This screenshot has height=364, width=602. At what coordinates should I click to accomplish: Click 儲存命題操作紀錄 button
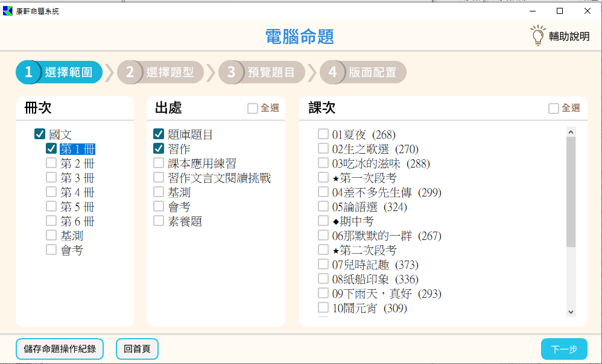coord(59,349)
